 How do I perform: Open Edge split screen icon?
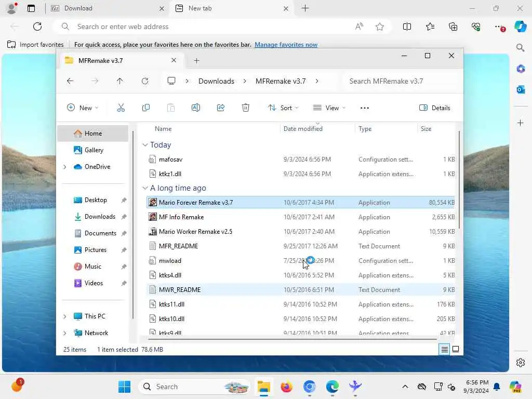[x=407, y=26]
